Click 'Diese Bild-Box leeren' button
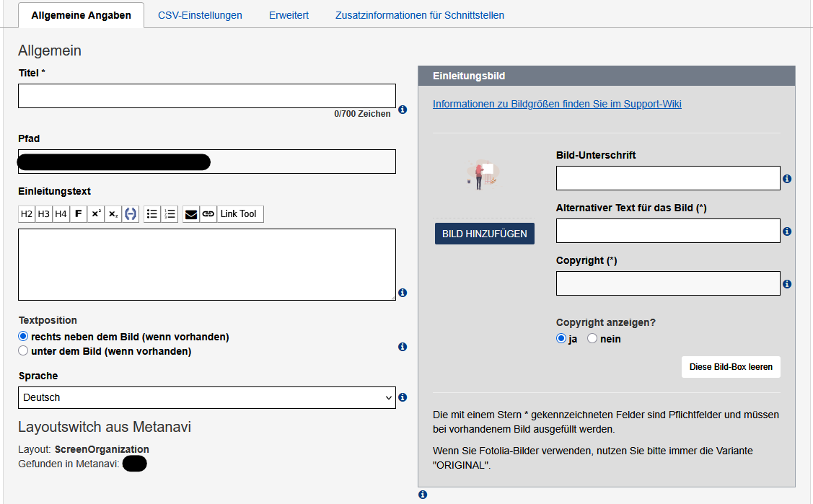The image size is (813, 504). [730, 367]
